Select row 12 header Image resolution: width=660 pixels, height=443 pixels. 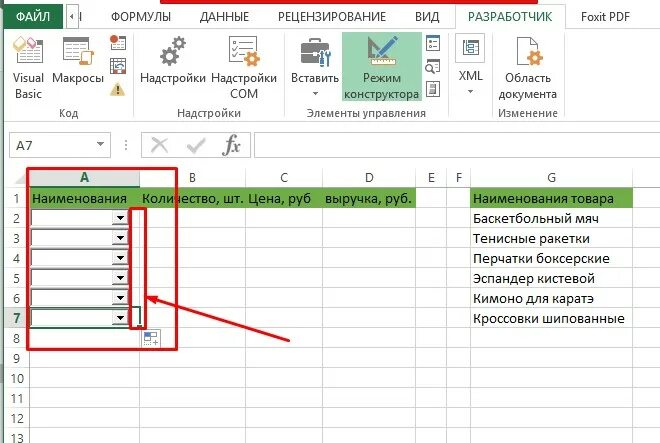(x=16, y=418)
